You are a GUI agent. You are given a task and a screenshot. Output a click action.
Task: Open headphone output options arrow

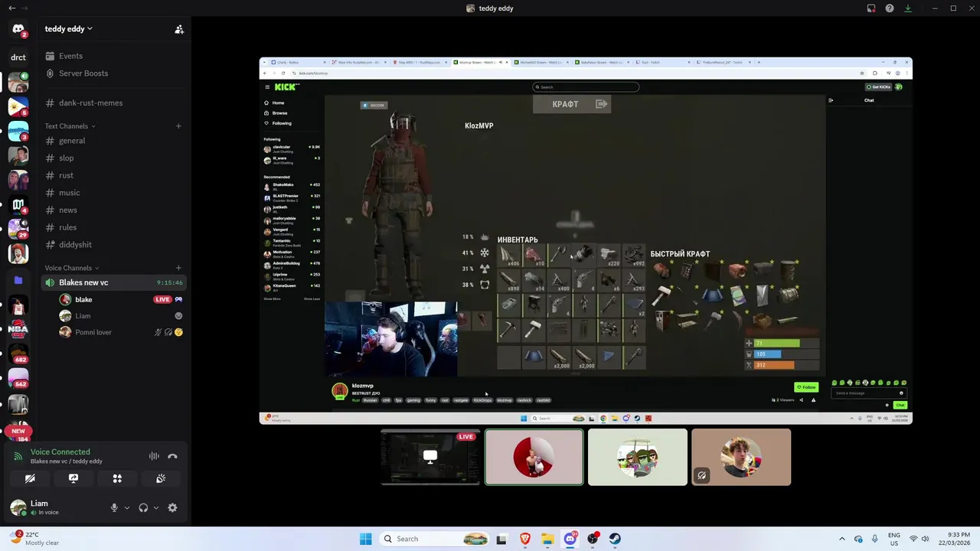point(156,507)
